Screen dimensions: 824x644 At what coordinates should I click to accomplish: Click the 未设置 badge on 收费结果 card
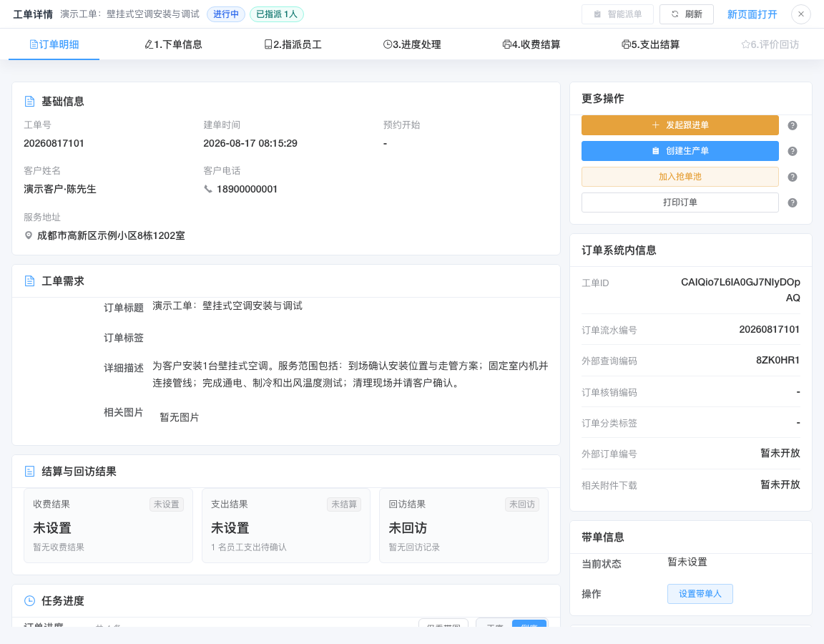167,504
